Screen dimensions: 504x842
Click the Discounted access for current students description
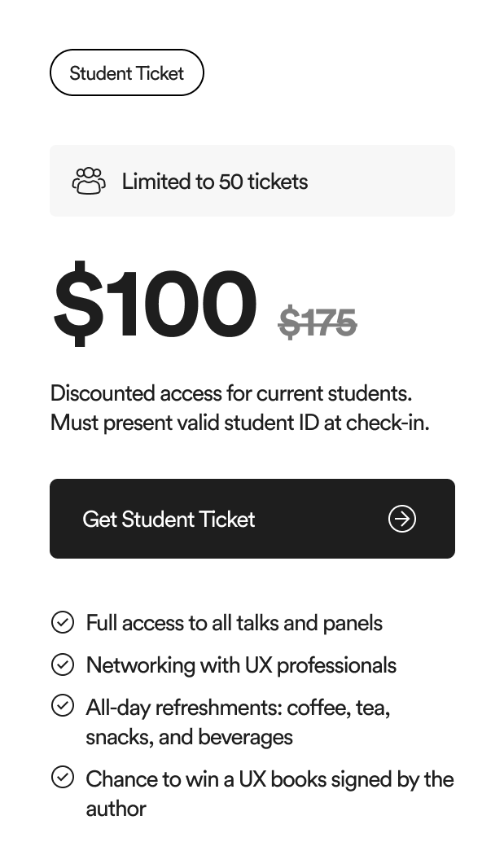click(230, 393)
